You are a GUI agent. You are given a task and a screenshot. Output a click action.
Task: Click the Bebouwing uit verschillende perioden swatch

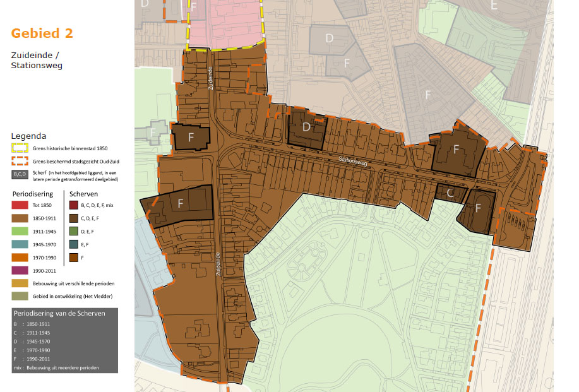[x=20, y=283]
